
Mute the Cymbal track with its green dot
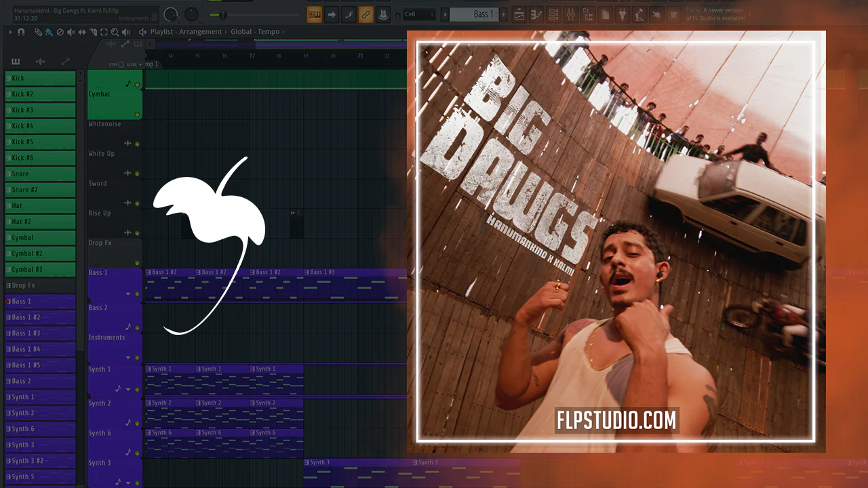pos(137,114)
